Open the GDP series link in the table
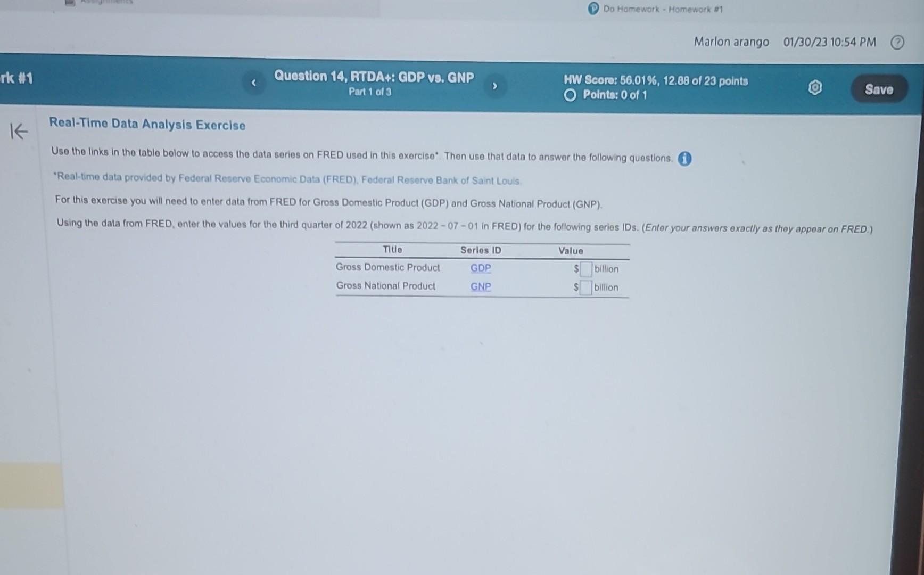Viewport: 924px width, 575px height. click(480, 268)
